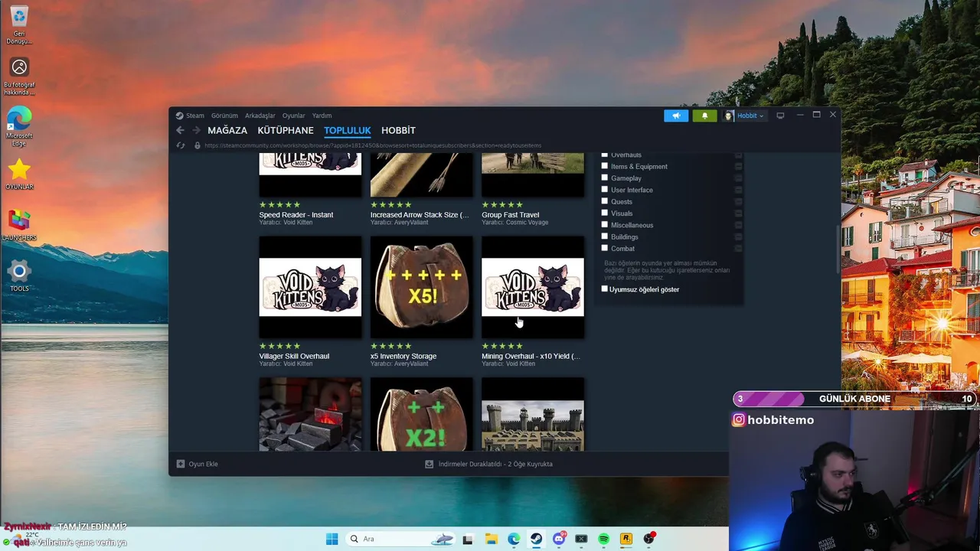
Task: Switch to the MAĞAZA tab
Action: coord(227,130)
